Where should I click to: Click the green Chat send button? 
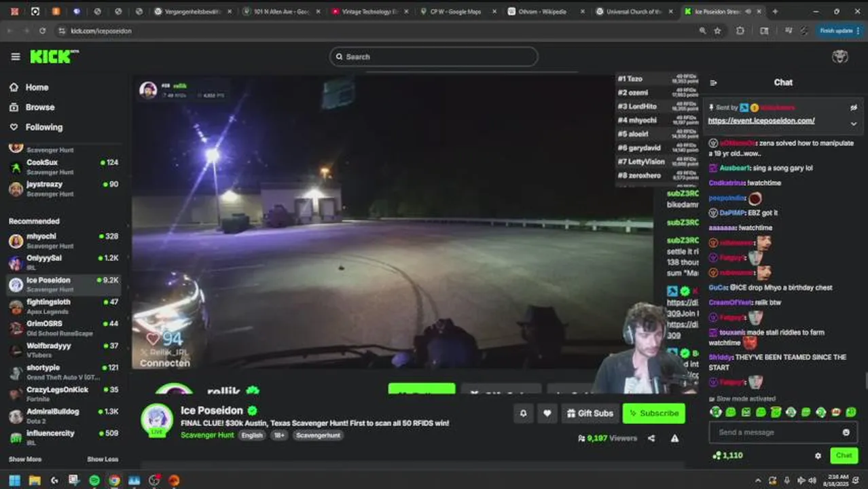(844, 456)
